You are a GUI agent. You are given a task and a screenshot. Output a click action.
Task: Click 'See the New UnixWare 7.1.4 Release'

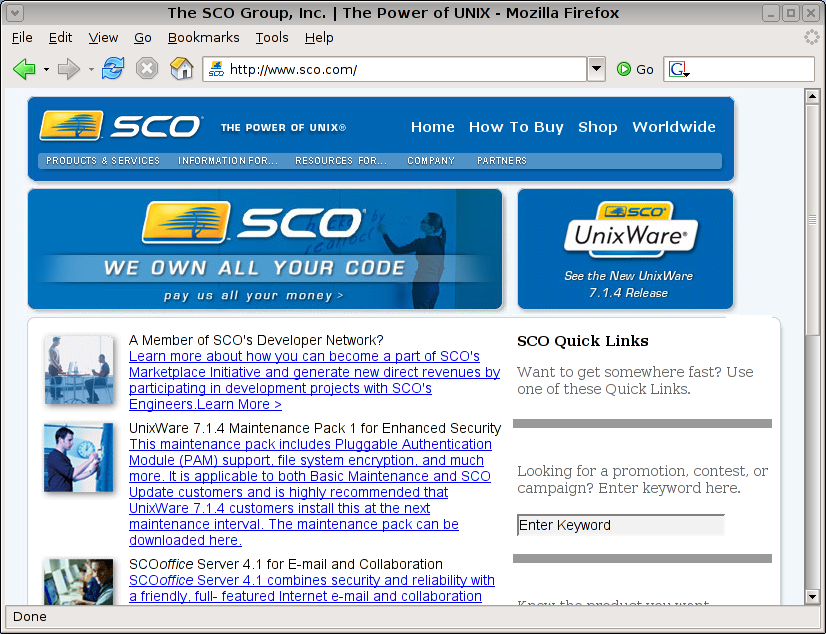pos(628,284)
